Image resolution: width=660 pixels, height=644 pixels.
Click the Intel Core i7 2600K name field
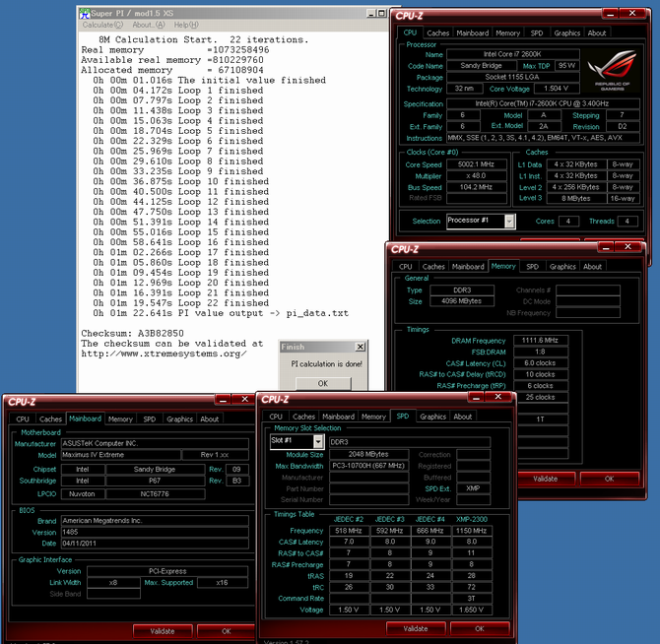click(x=512, y=54)
